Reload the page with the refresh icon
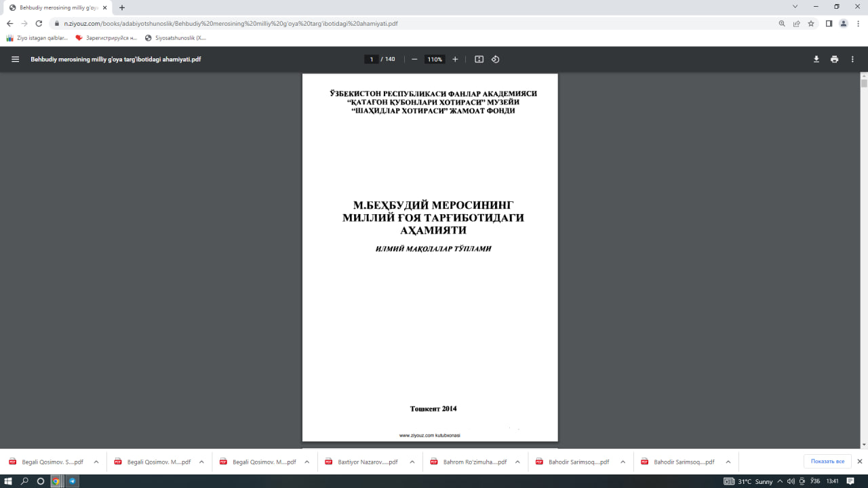 click(x=39, y=22)
